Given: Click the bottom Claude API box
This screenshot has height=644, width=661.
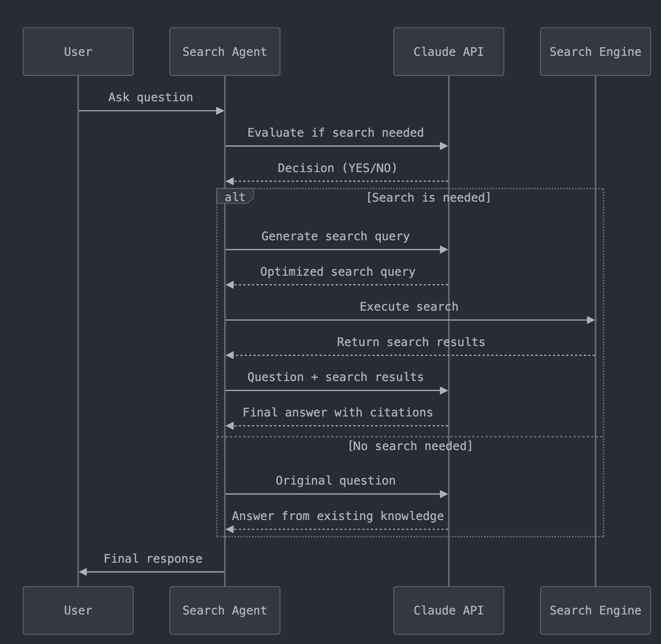Looking at the screenshot, I should [x=448, y=610].
